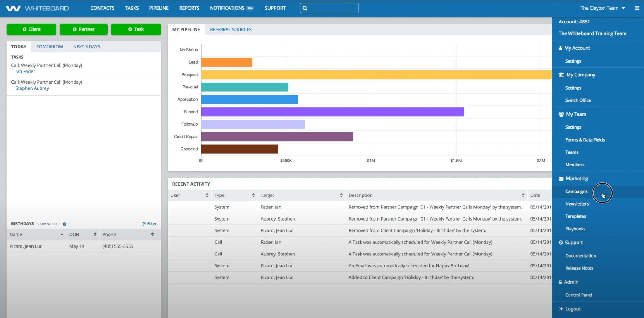This screenshot has height=318, width=644.
Task: Sort birthdays by Phone column
Action: [152, 234]
